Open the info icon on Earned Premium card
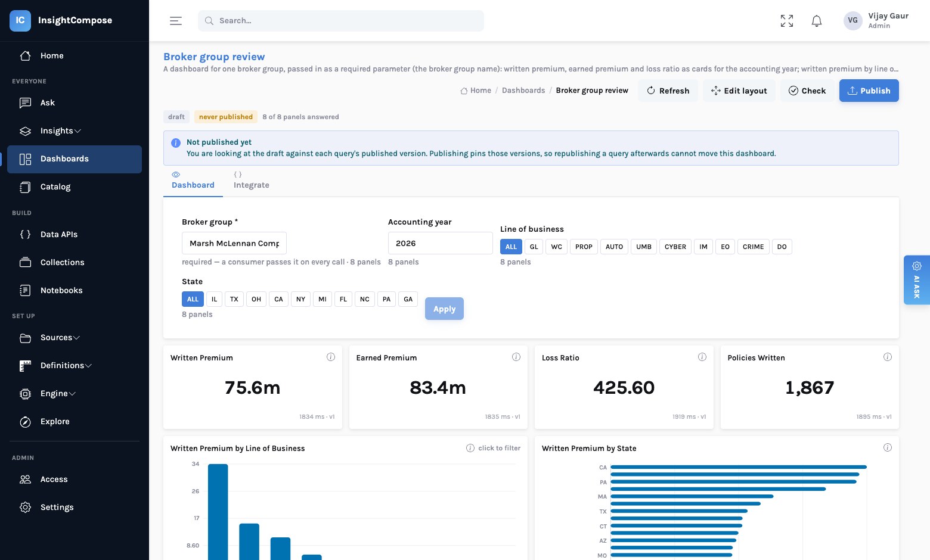The width and height of the screenshot is (930, 560). pyautogui.click(x=516, y=357)
